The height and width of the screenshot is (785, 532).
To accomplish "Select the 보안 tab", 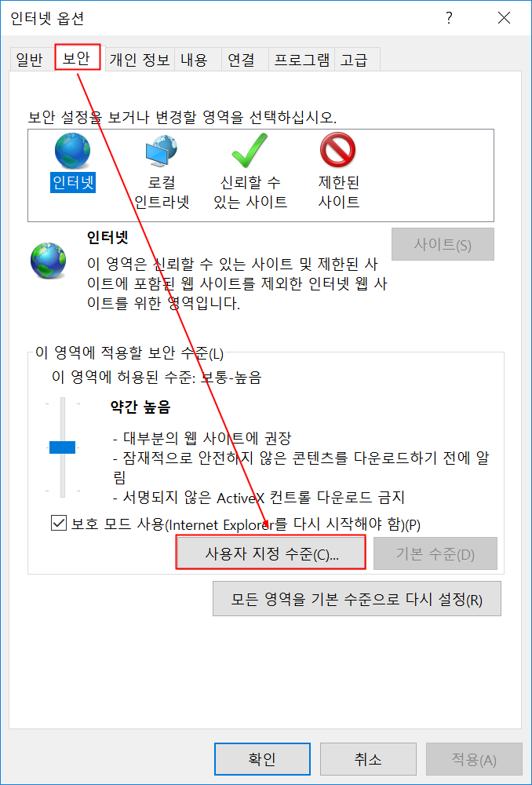I will point(78,57).
